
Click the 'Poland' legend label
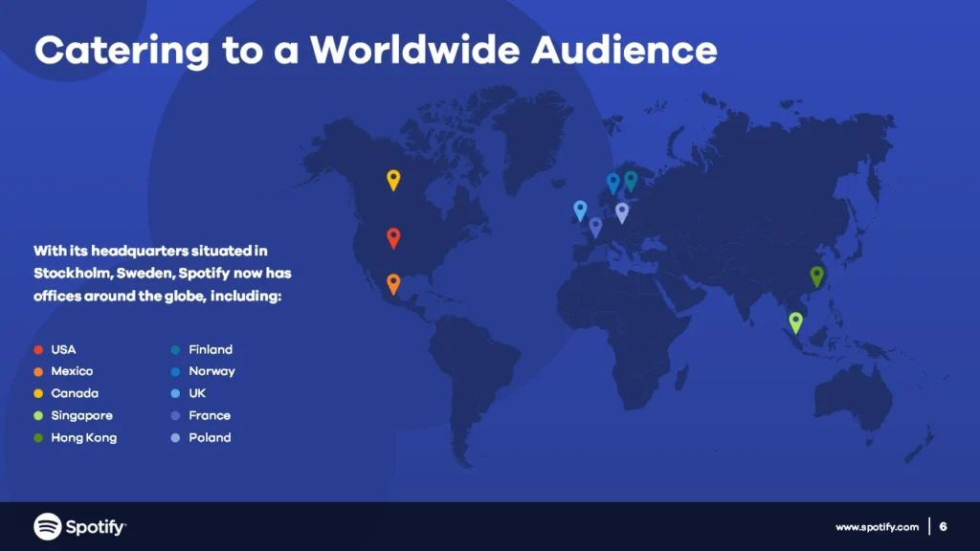(210, 437)
